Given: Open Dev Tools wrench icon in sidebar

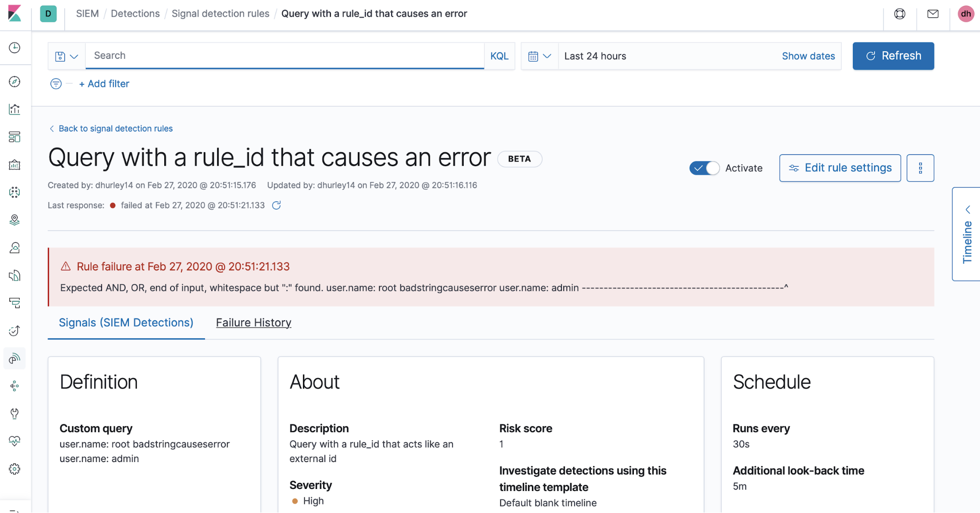Looking at the screenshot, I should point(15,413).
